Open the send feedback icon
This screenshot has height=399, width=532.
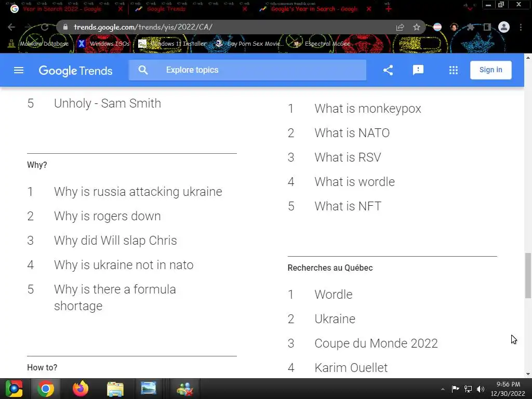point(418,70)
